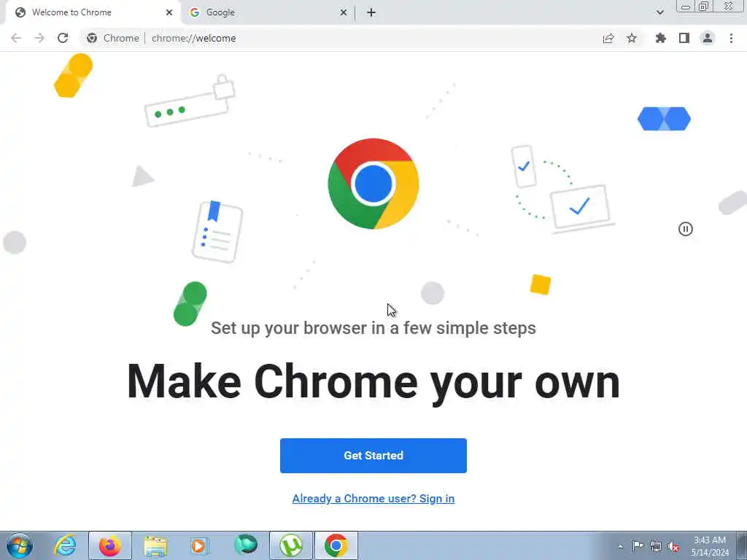
Task: Click the forward navigation arrow
Action: [x=39, y=38]
